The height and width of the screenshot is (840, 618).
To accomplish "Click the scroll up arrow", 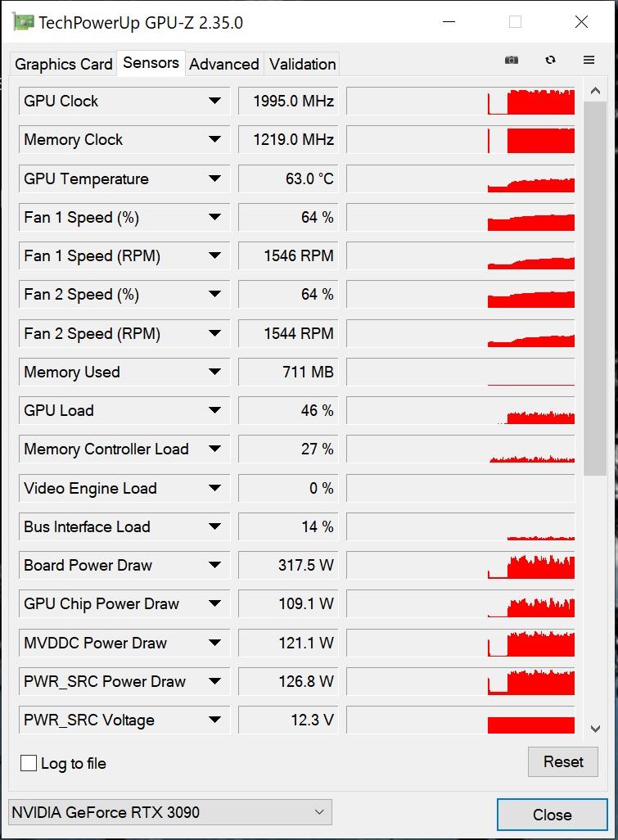I will point(595,92).
